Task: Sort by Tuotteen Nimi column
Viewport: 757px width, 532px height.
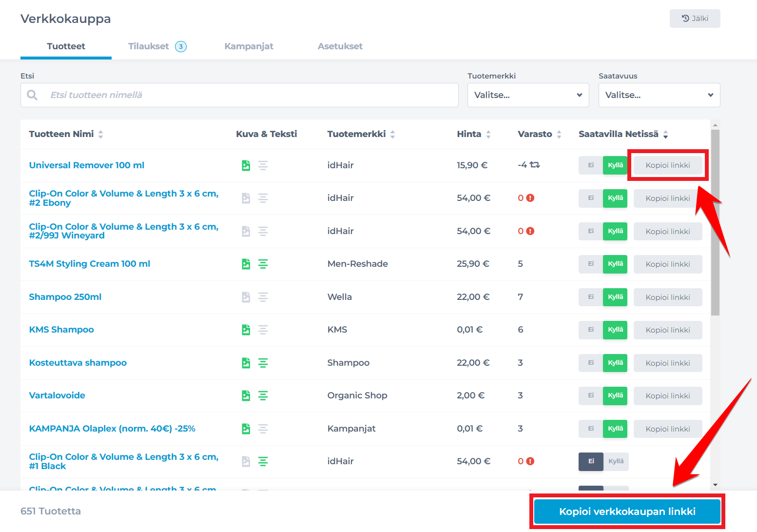Action: [x=66, y=134]
